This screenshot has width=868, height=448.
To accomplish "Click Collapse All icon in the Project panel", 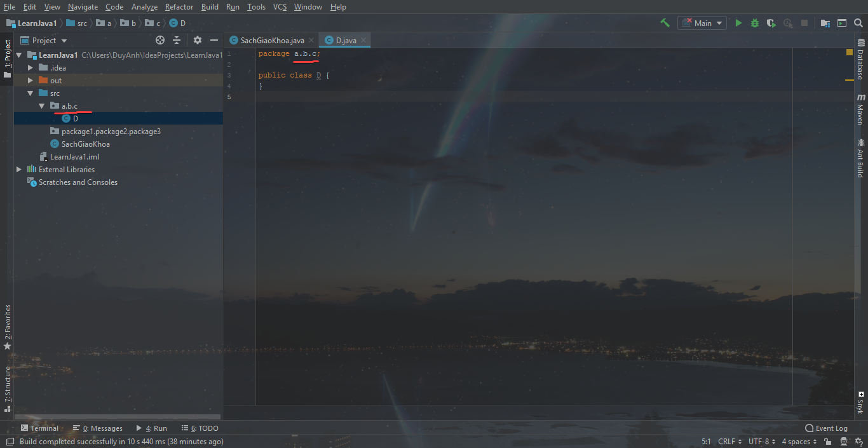I will click(x=177, y=40).
